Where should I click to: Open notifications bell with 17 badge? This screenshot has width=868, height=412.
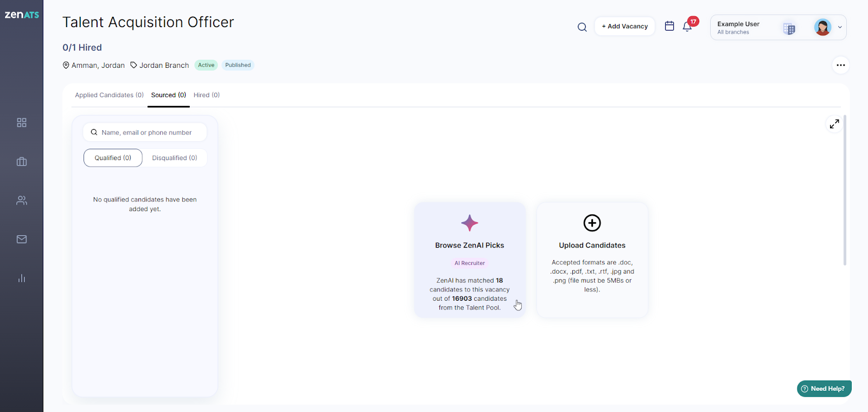(687, 27)
